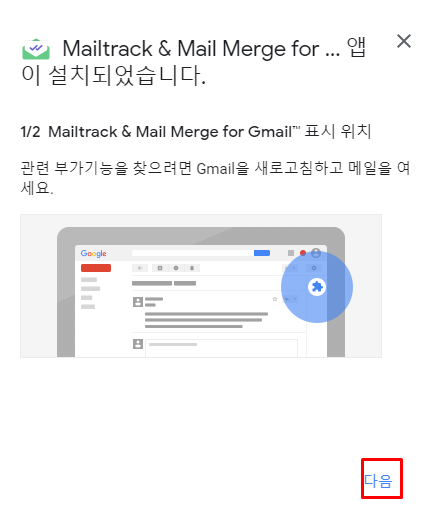Click the back arrow icon in illustration

(140, 268)
